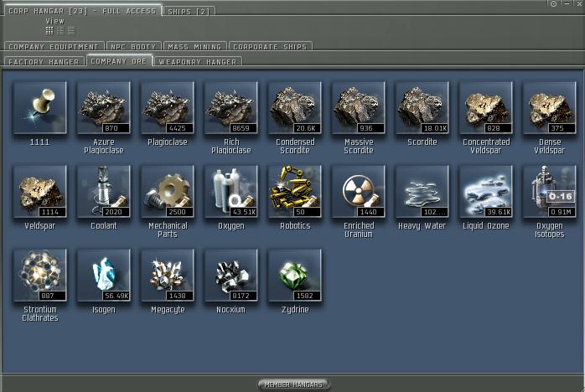Switch to details list view mode
Viewport: 585px width, 392px height.
tap(60, 31)
